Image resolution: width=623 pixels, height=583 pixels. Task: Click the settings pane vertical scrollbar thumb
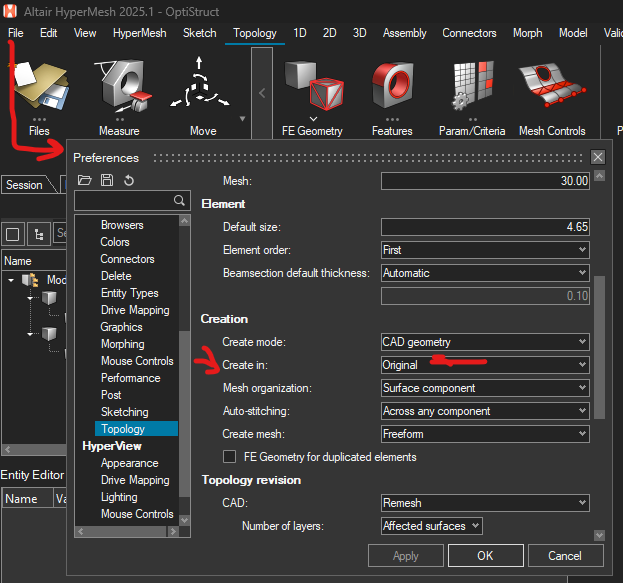(600, 347)
